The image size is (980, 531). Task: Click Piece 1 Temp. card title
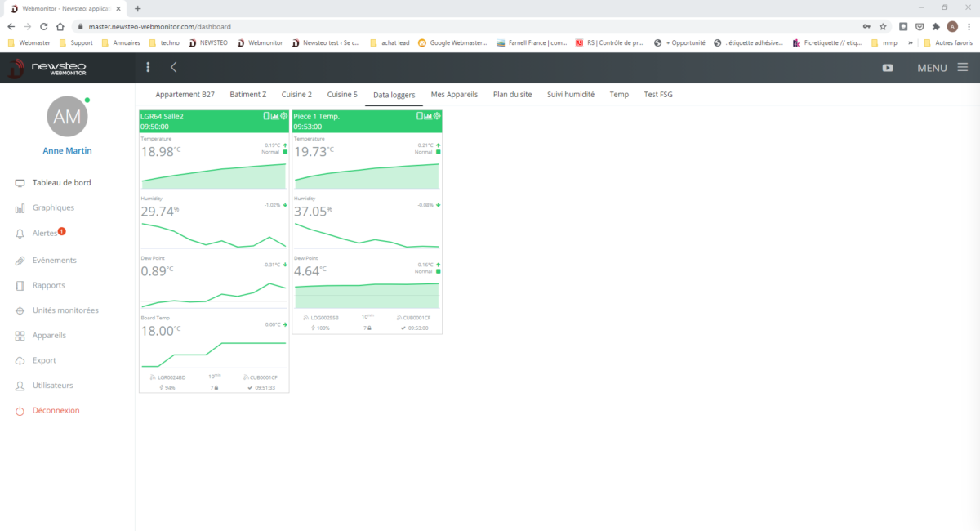pyautogui.click(x=317, y=117)
